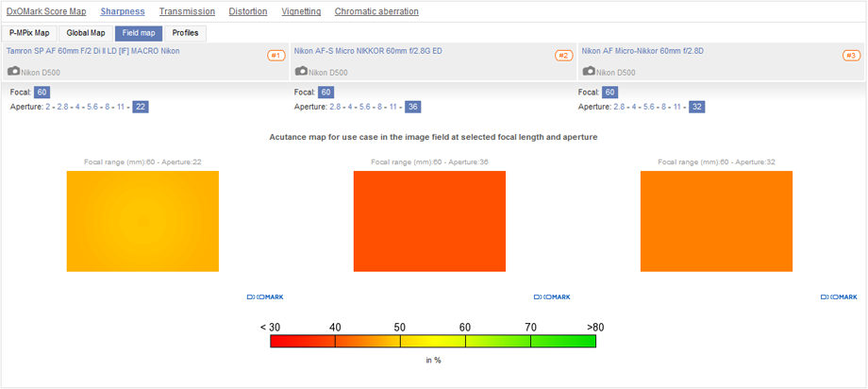Set Tamron aperture to 5.6
Image resolution: width=868 pixels, height=389 pixels.
92,107
